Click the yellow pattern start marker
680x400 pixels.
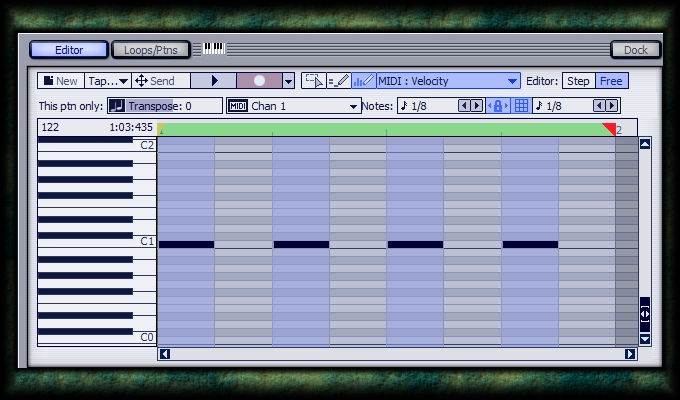[x=160, y=128]
